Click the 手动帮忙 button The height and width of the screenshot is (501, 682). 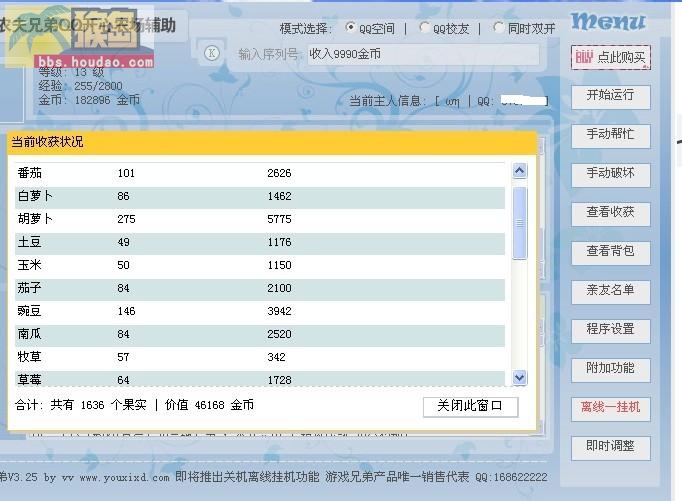point(611,136)
